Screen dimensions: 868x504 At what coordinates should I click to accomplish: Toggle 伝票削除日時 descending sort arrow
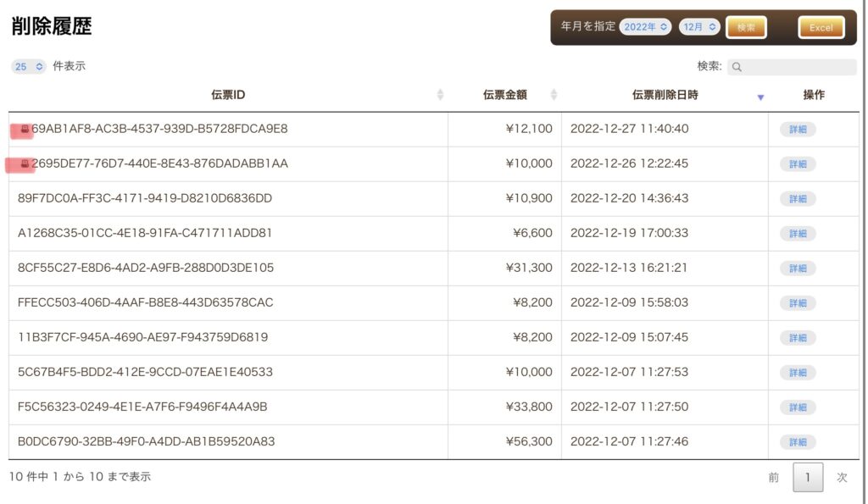click(760, 97)
